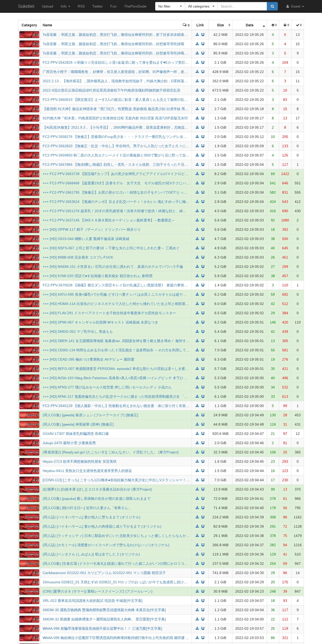The image size is (322, 644).
Task: Open the No filter dropdown
Action: point(170,6)
